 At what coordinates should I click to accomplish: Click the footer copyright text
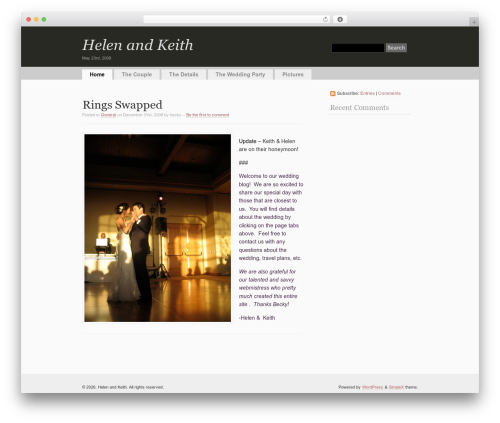[x=123, y=387]
